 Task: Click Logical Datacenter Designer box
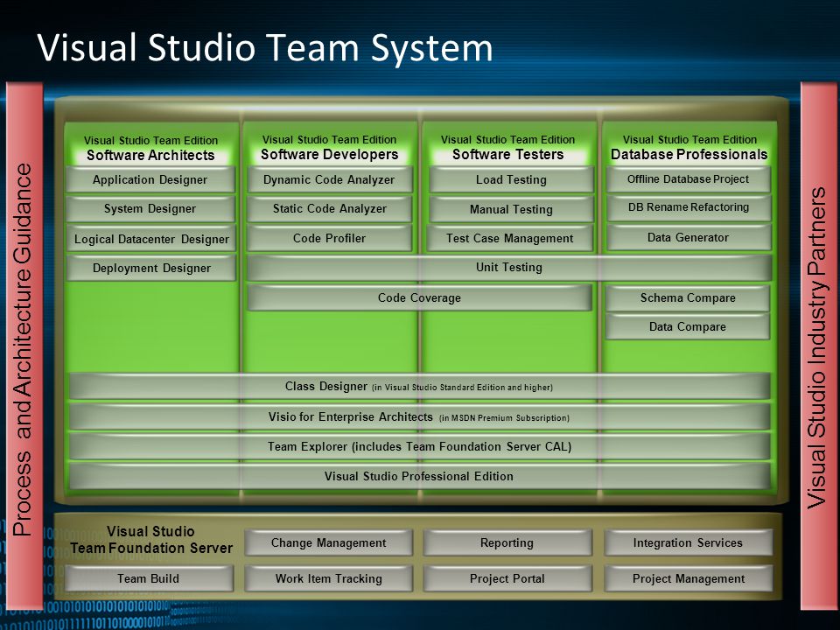150,238
